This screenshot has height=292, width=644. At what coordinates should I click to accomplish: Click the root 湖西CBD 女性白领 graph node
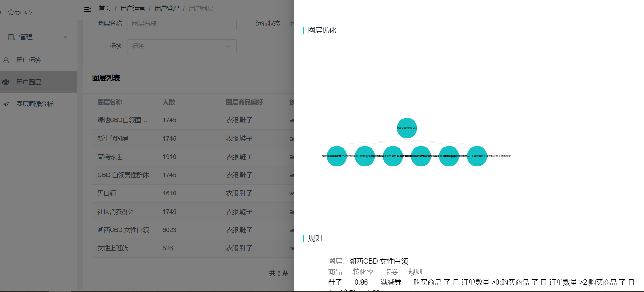click(407, 128)
